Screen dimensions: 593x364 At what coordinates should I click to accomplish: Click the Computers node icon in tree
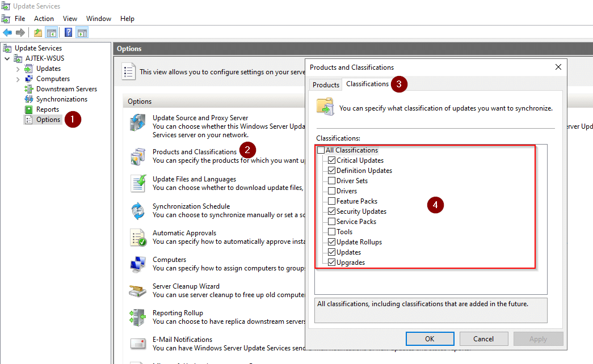point(29,79)
